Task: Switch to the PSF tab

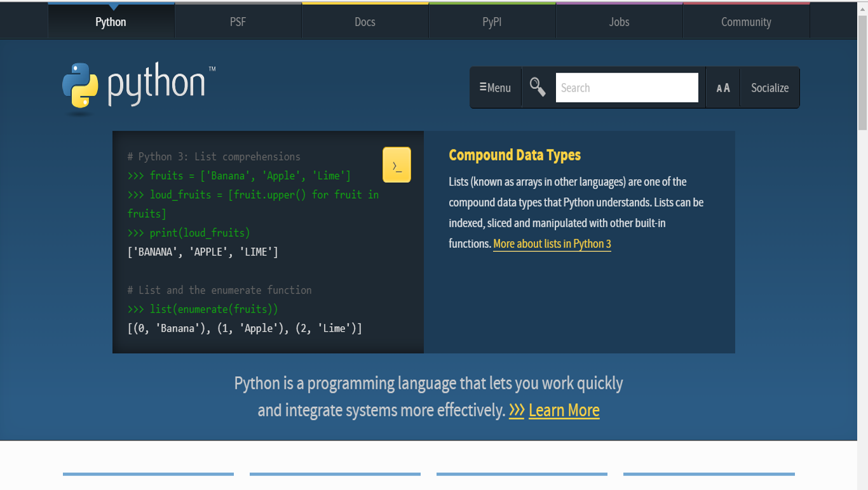Action: point(237,21)
